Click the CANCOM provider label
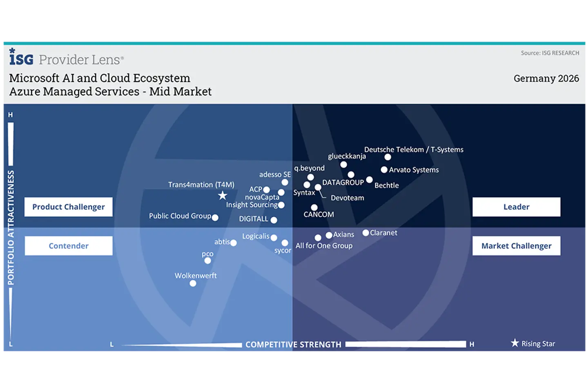The height and width of the screenshot is (392, 588). [319, 214]
